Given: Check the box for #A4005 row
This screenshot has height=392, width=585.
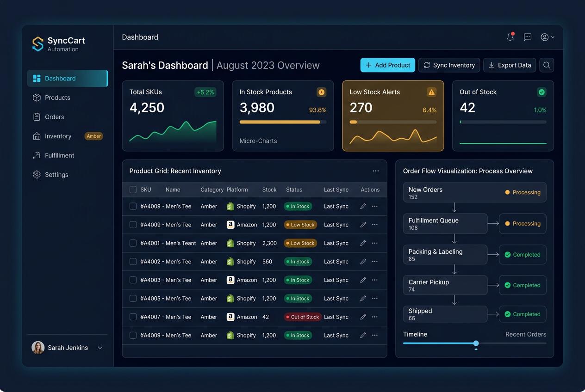Looking at the screenshot, I should [133, 299].
